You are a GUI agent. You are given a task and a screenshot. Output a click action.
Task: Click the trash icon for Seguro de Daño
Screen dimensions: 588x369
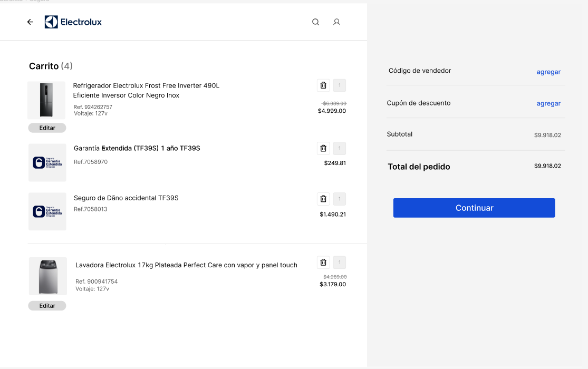click(x=323, y=199)
